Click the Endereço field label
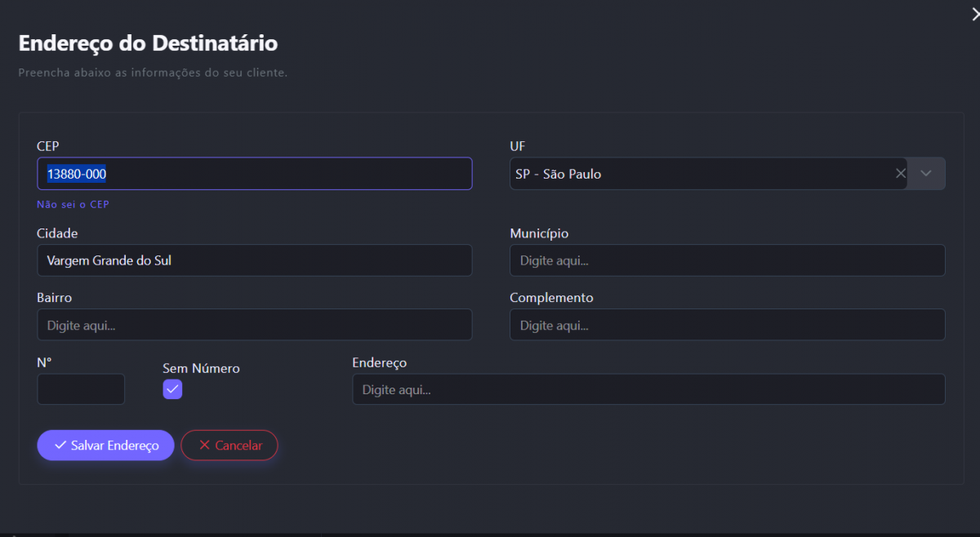Image resolution: width=980 pixels, height=537 pixels. point(379,362)
